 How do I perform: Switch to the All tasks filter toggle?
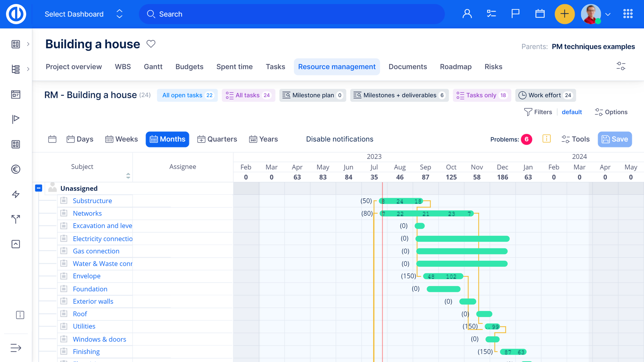pos(248,95)
